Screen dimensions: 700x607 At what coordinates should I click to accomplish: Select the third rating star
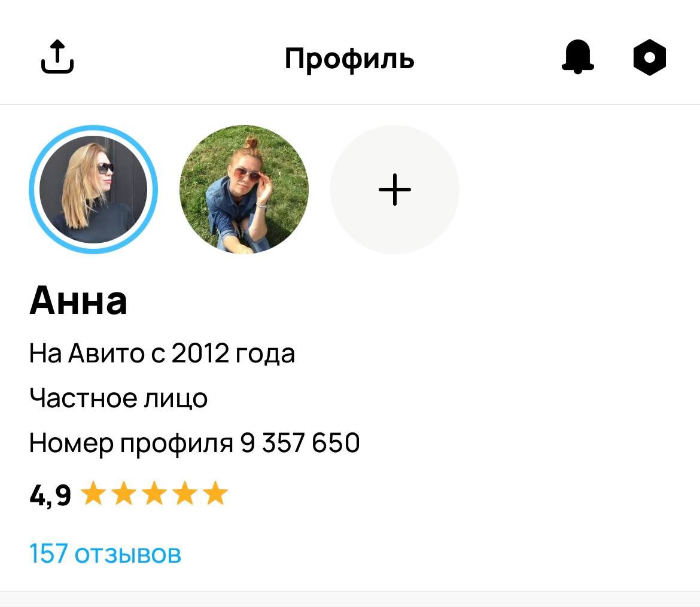click(x=154, y=493)
